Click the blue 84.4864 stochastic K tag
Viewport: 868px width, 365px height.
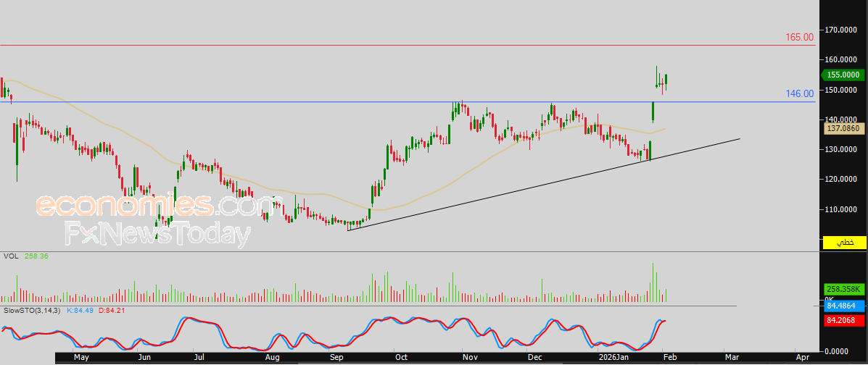pyautogui.click(x=842, y=305)
